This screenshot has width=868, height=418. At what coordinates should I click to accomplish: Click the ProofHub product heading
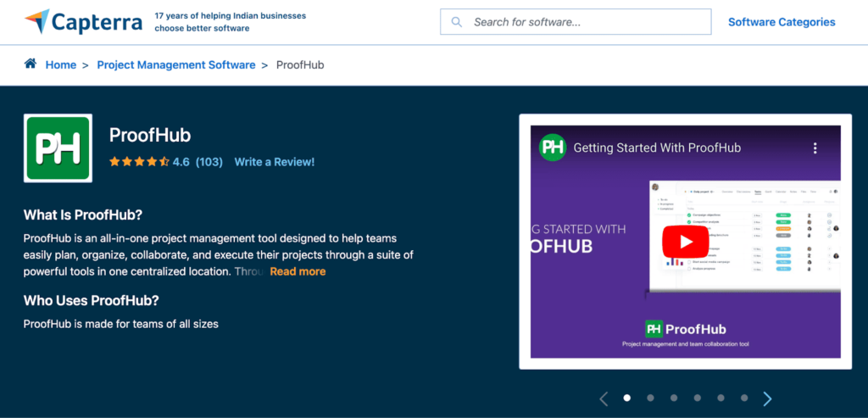pyautogui.click(x=150, y=135)
